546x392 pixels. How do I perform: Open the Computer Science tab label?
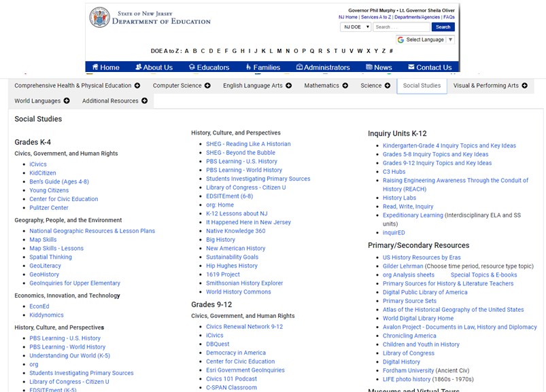pos(177,86)
